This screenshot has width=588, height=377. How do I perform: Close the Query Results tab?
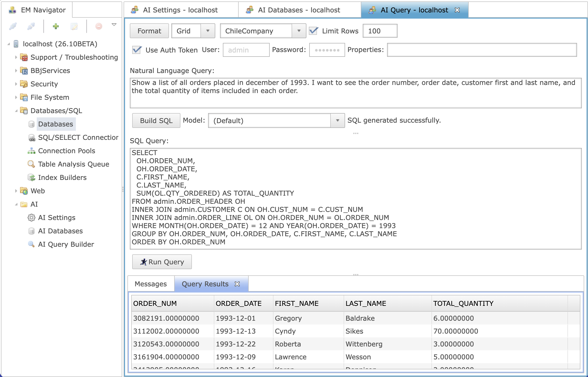[x=237, y=284]
